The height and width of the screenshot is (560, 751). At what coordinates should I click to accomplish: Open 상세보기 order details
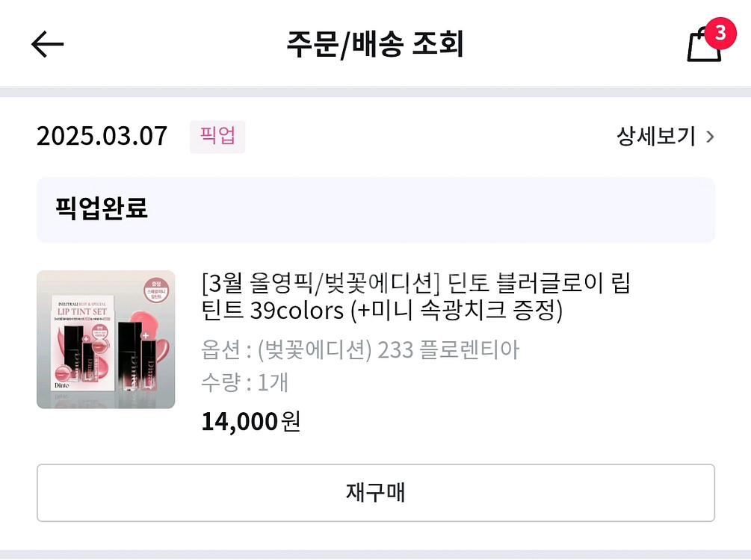656,137
